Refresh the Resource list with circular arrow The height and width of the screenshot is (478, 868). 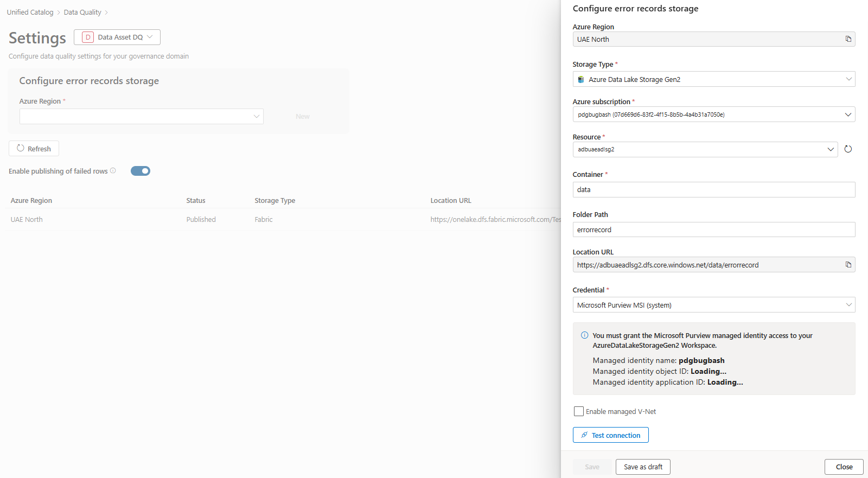(848, 149)
